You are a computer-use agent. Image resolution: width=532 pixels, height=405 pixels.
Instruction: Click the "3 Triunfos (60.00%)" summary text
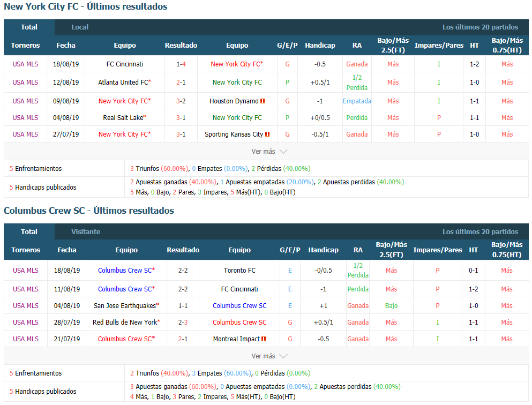(159, 169)
